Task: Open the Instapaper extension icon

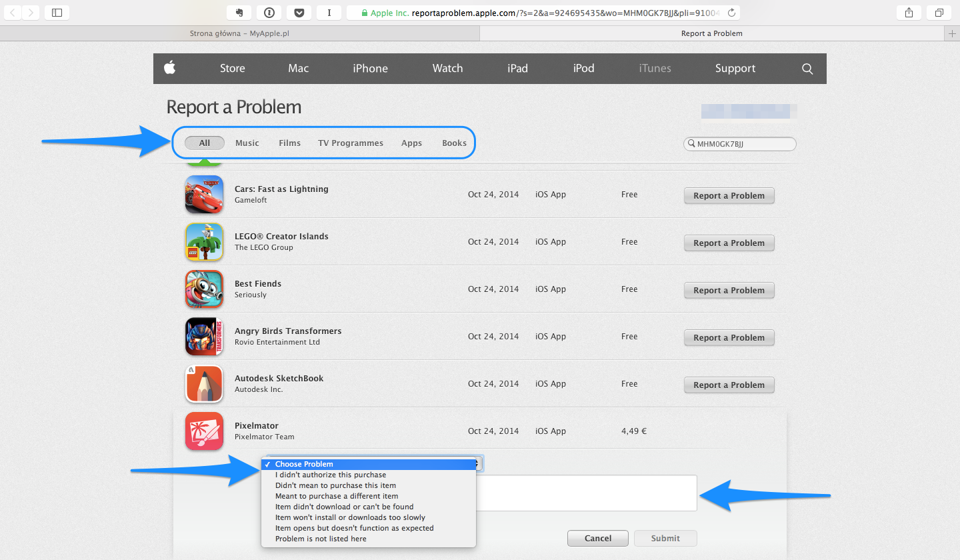Action: click(329, 12)
